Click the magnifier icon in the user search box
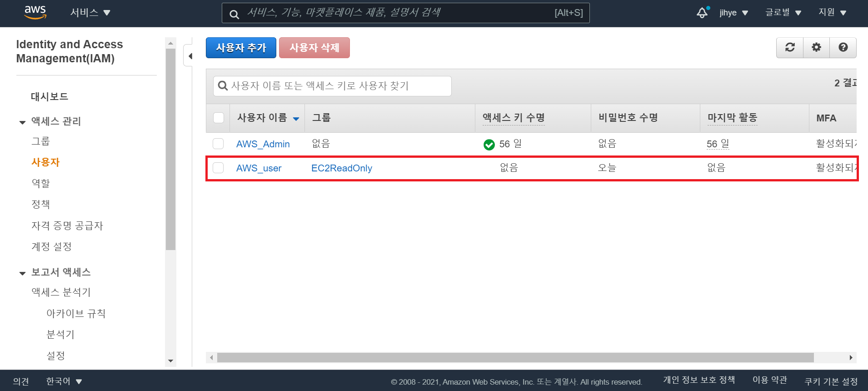Image resolution: width=868 pixels, height=391 pixels. [223, 85]
